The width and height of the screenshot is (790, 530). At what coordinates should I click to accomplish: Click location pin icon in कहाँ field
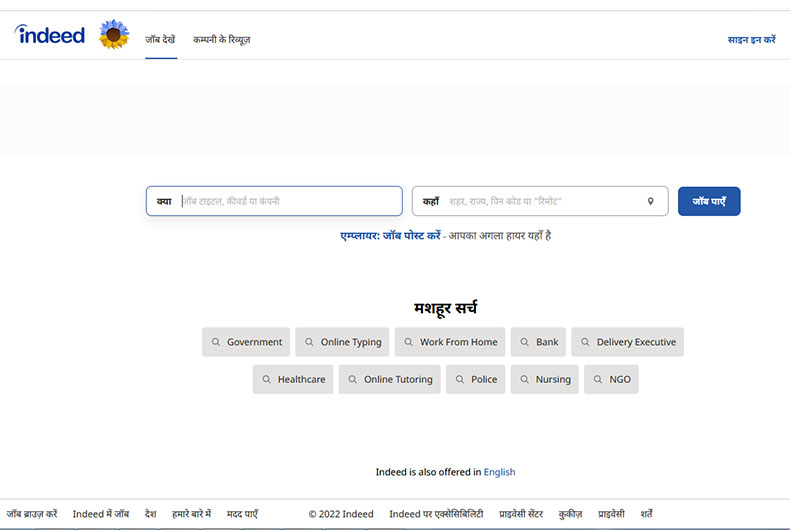pyautogui.click(x=650, y=201)
